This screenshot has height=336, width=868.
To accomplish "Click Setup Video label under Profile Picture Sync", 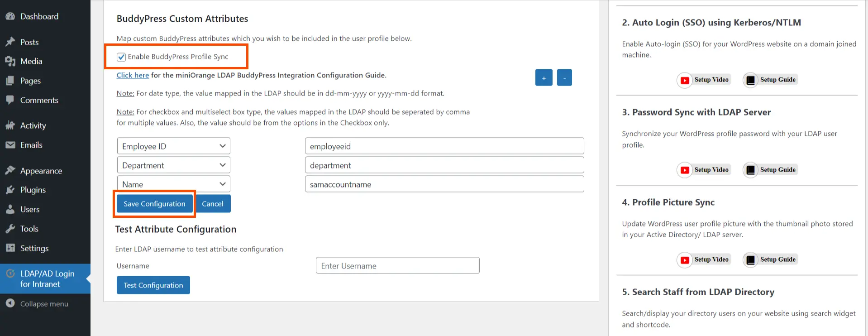I will tap(711, 259).
